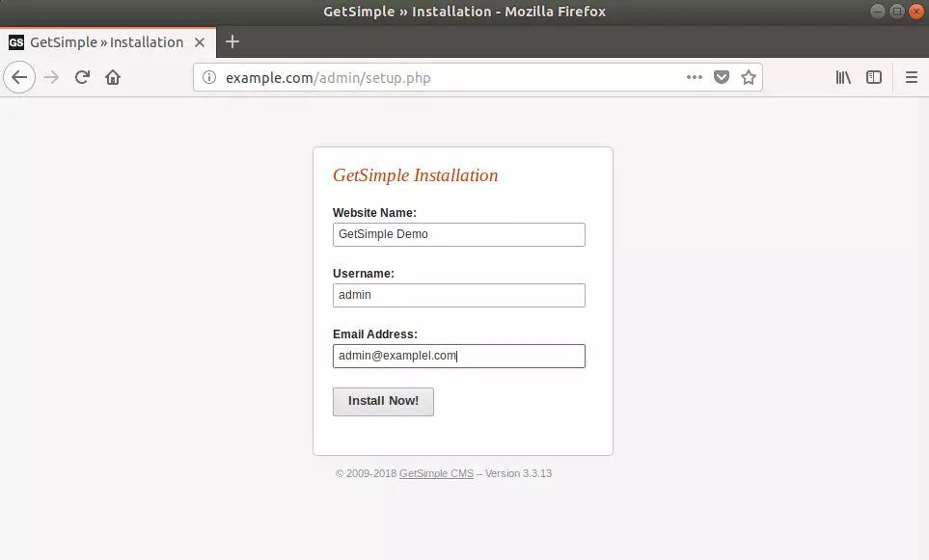
Task: Minimize the Firefox window
Action: 878,12
